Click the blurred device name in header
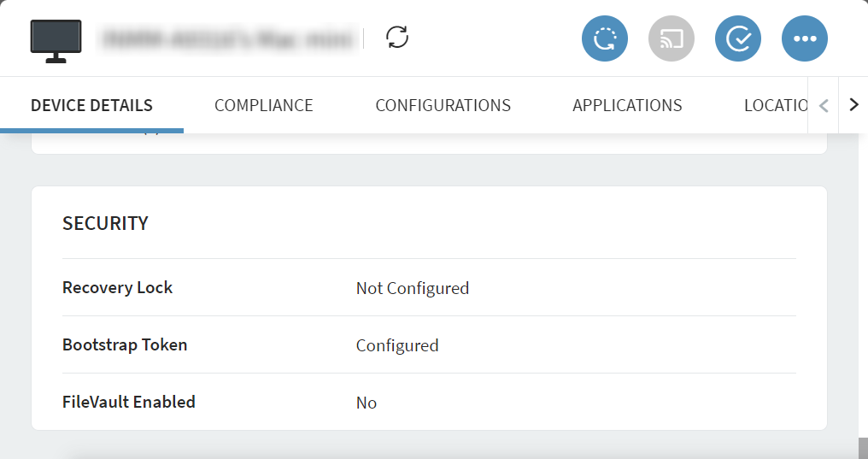The width and height of the screenshot is (868, 459). (x=226, y=38)
